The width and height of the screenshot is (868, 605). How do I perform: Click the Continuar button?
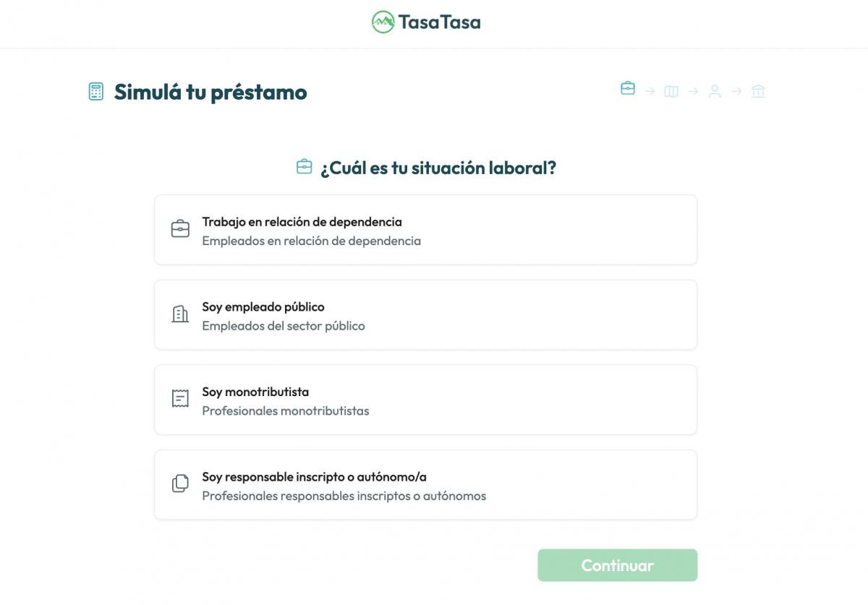tap(617, 565)
